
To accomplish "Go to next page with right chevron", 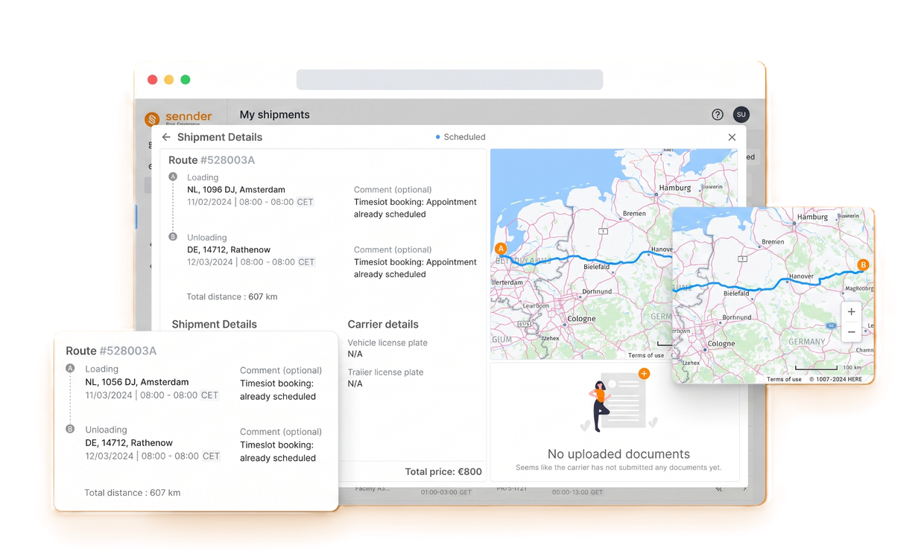I will click(x=744, y=489).
